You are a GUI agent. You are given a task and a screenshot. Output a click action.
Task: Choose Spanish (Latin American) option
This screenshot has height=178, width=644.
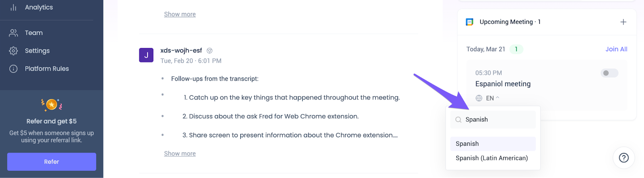click(x=491, y=158)
